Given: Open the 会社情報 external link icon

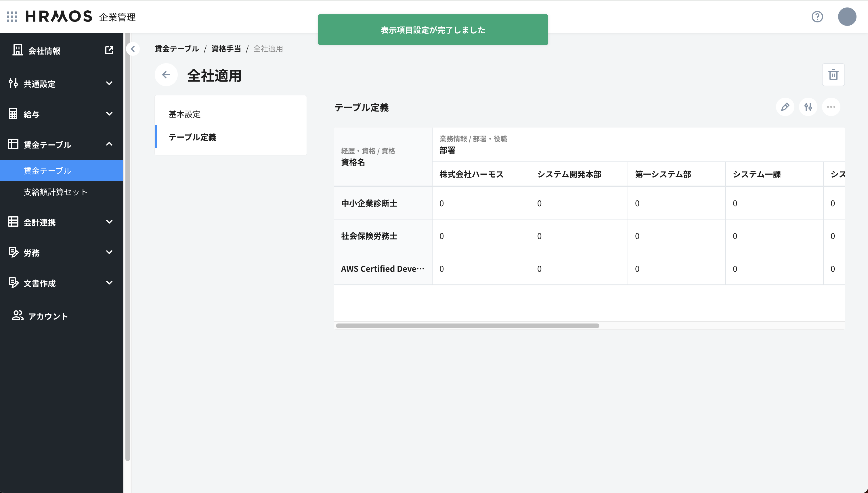Looking at the screenshot, I should tap(109, 50).
